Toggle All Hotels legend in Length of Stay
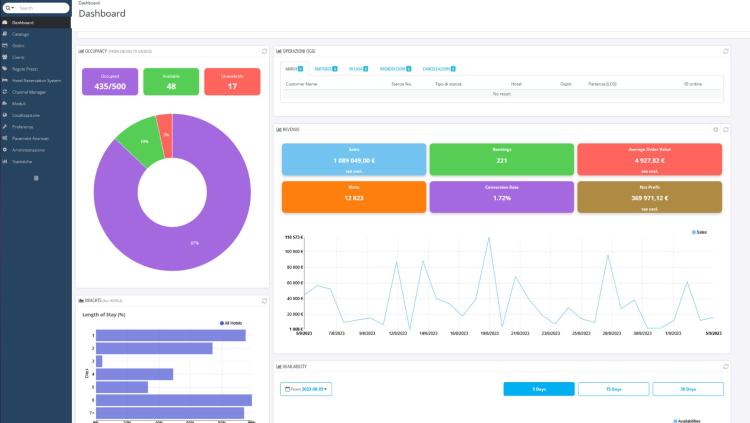This screenshot has width=750, height=423. (235, 322)
